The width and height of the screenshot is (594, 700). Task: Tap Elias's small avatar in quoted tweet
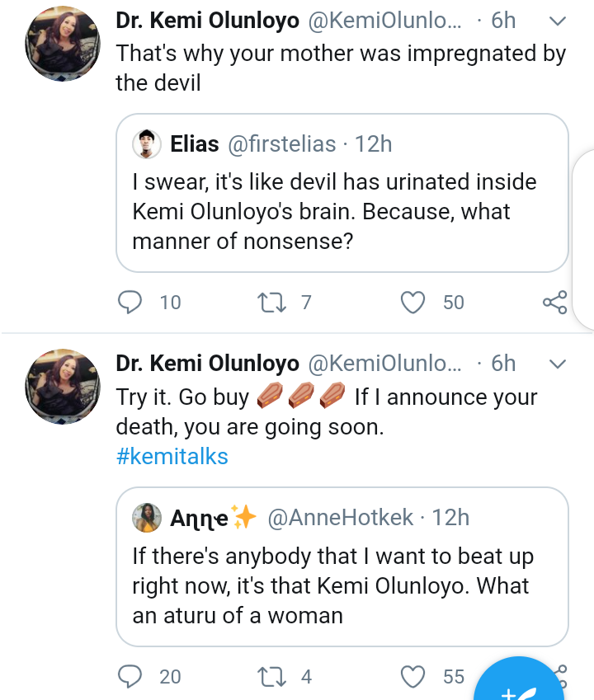click(148, 144)
